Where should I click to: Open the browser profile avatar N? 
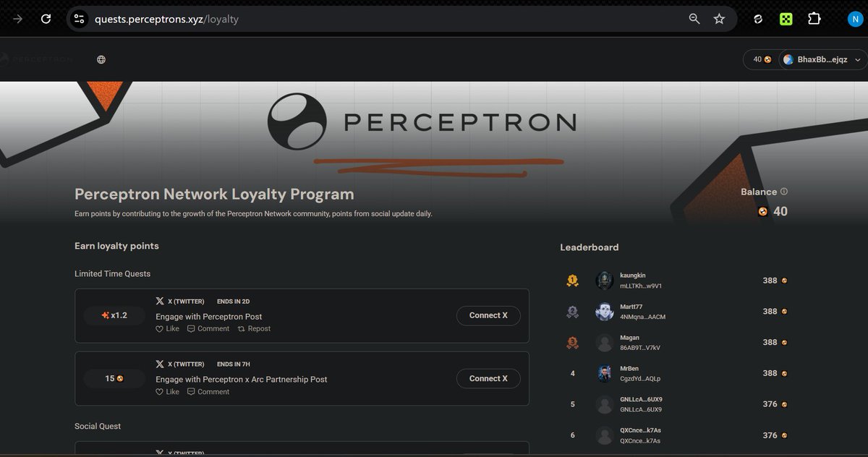pos(855,20)
